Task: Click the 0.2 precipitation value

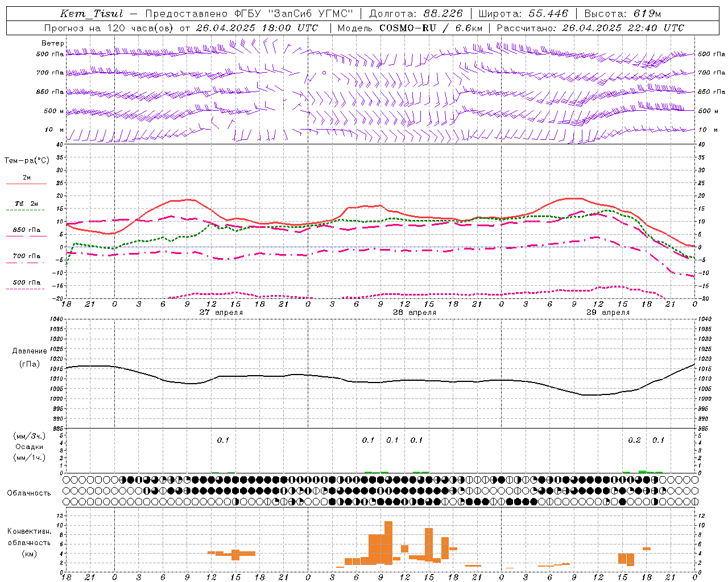Action: click(x=634, y=440)
